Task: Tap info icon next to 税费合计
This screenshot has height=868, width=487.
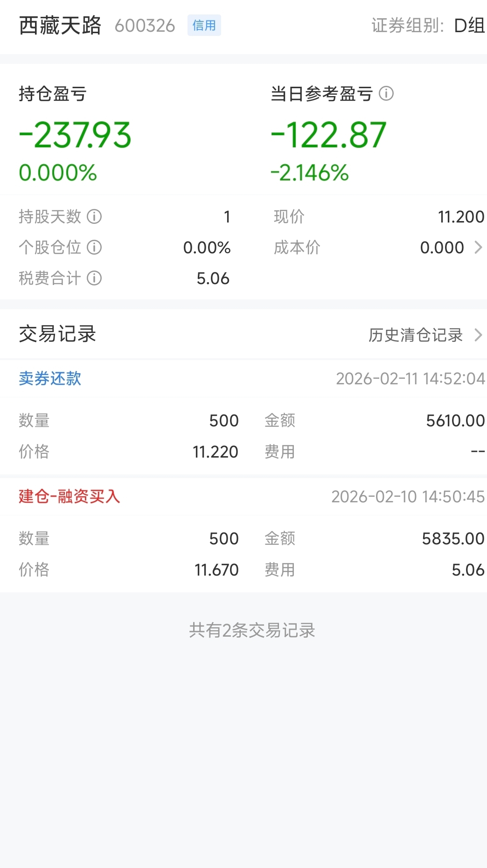Action: [x=94, y=278]
